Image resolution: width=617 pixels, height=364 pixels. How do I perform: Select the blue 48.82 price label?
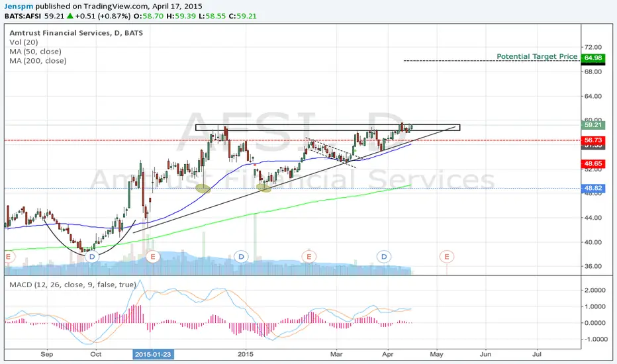point(593,188)
